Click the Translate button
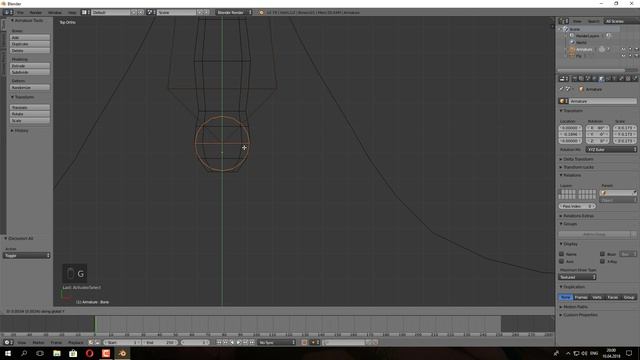The width and height of the screenshot is (640, 360). click(x=30, y=107)
